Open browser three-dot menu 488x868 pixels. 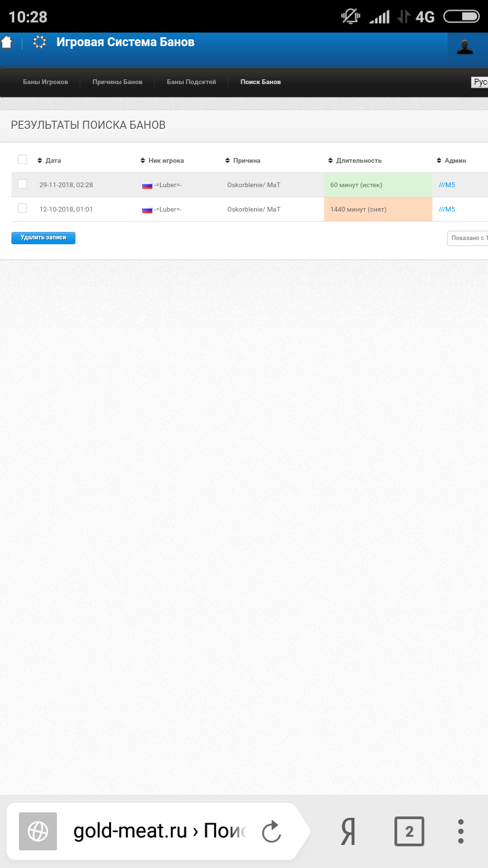[461, 831]
